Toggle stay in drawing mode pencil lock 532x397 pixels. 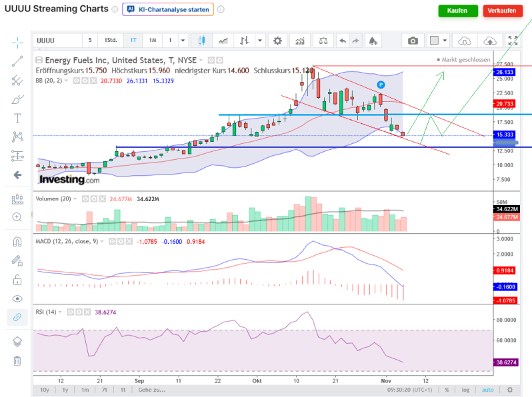coord(17,260)
